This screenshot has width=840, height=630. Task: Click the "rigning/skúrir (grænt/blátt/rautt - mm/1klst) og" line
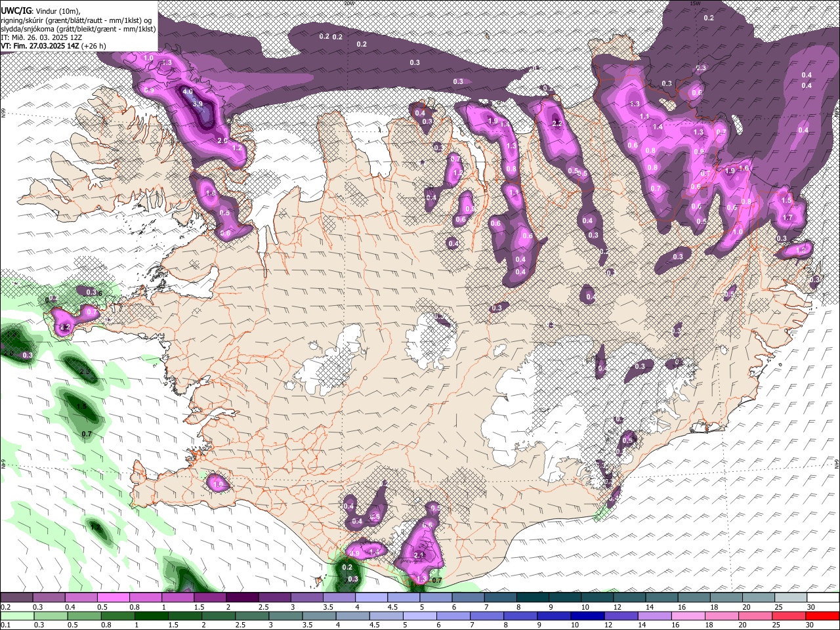pos(77,20)
